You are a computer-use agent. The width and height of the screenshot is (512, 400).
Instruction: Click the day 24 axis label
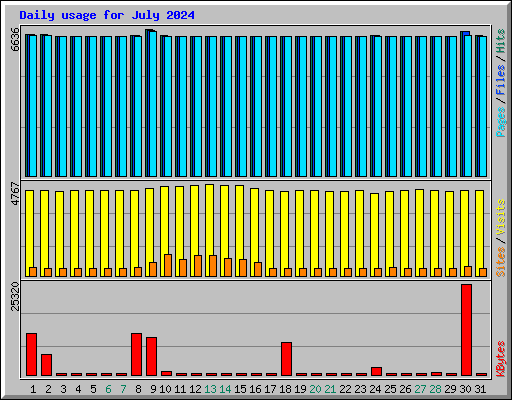(375, 389)
